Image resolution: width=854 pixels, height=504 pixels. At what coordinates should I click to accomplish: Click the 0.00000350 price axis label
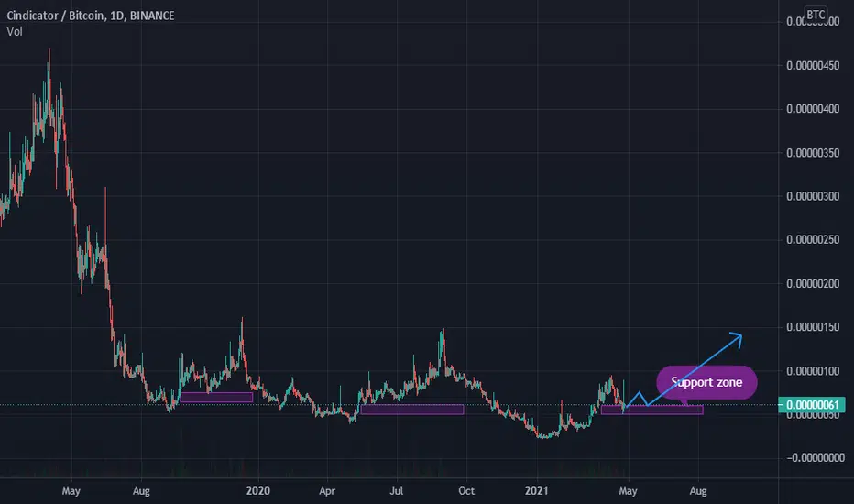pos(813,153)
